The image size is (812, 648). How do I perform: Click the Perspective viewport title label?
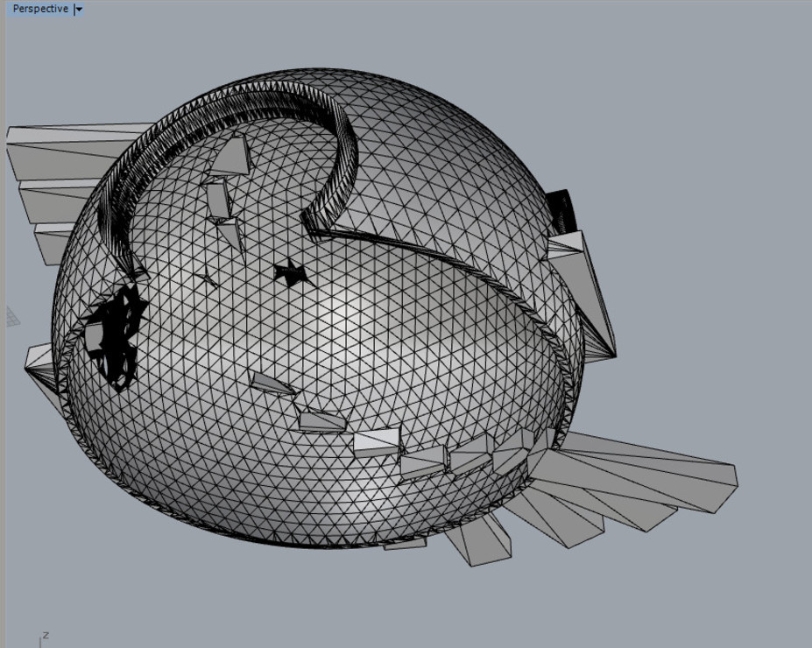coord(39,9)
